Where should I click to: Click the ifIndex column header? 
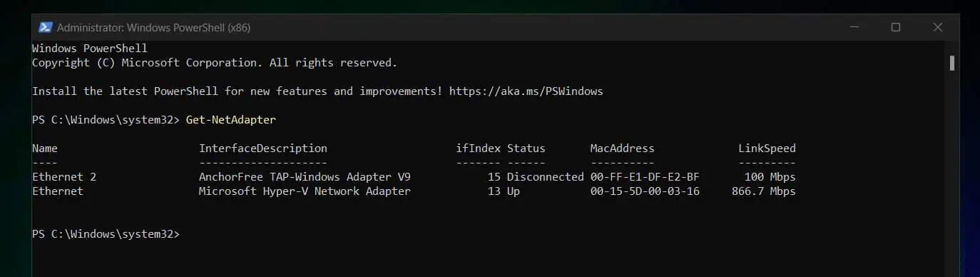pyautogui.click(x=478, y=148)
